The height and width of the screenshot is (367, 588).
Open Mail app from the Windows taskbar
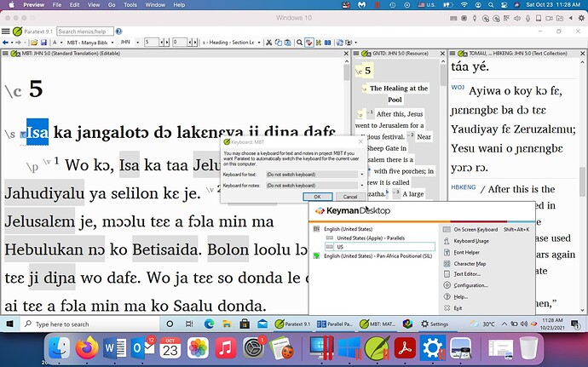(x=262, y=324)
